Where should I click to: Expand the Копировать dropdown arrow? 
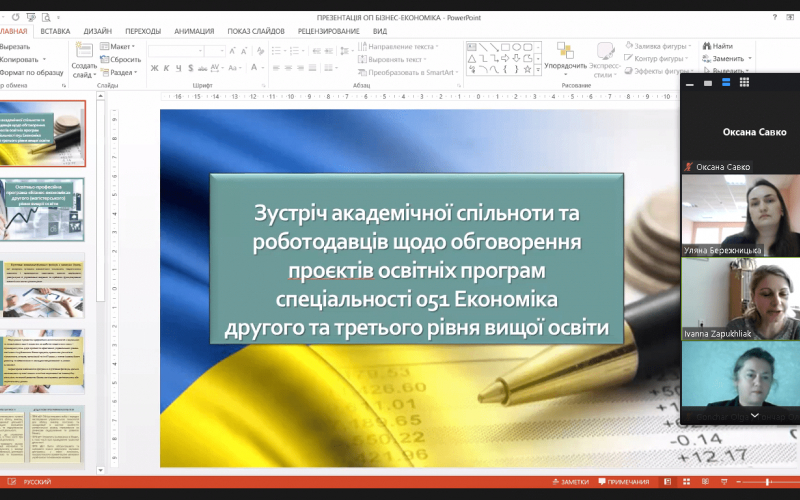pos(44,60)
